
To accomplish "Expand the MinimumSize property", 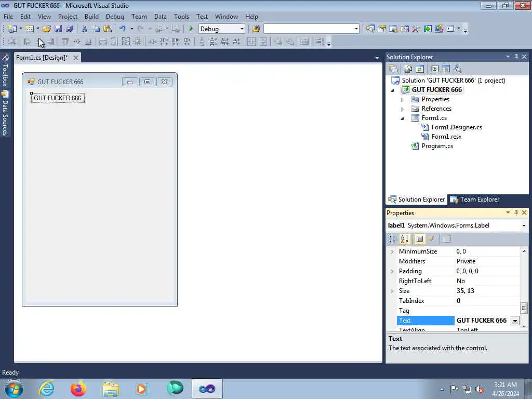I will [392, 252].
